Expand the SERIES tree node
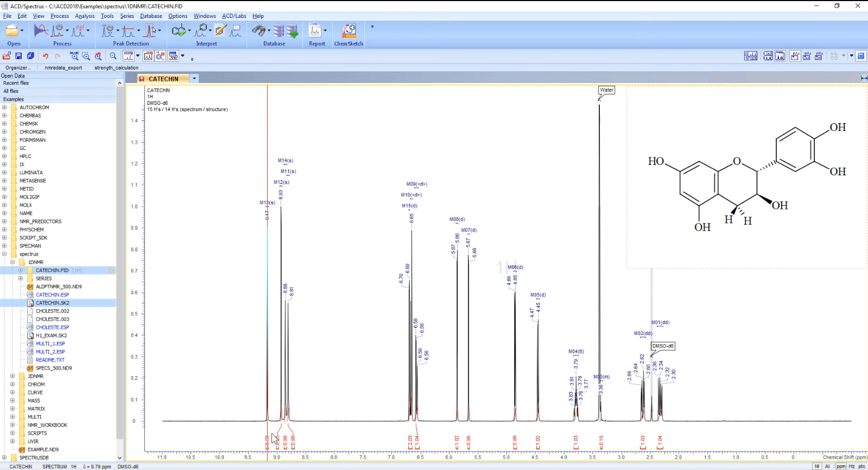Image resolution: width=868 pixels, height=470 pixels. (x=21, y=278)
